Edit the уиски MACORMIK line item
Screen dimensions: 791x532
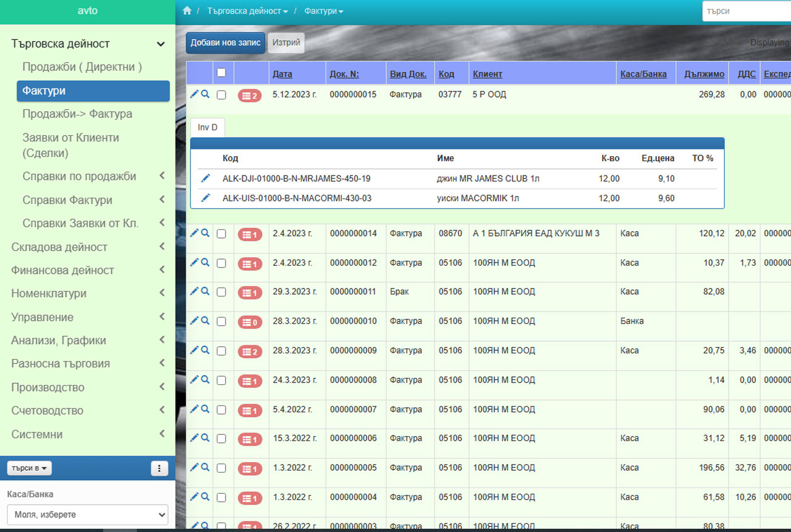tap(206, 198)
